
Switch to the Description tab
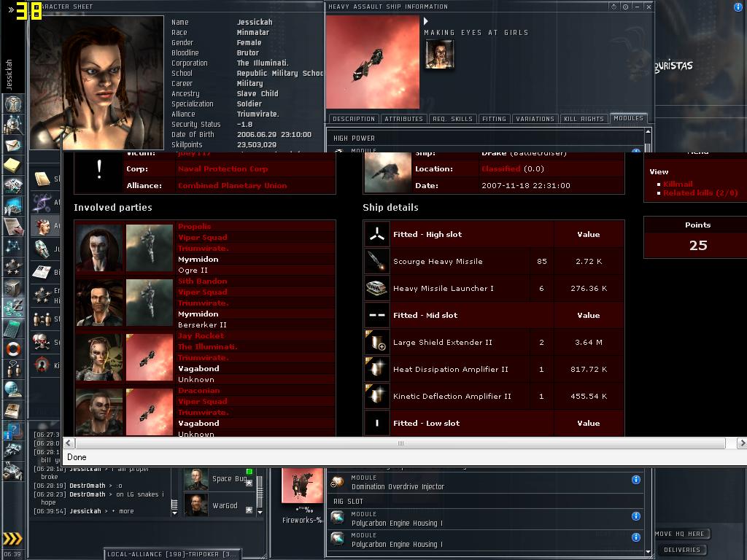point(354,119)
